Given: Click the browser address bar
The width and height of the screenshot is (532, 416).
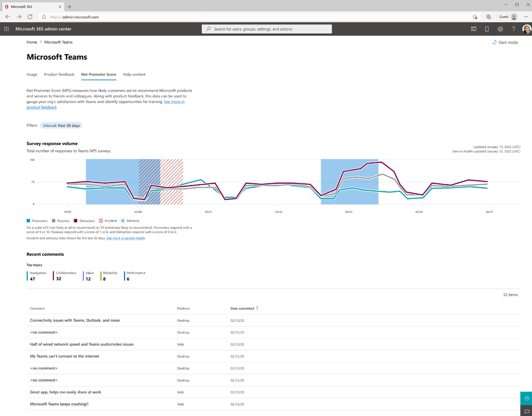Looking at the screenshot, I should (x=255, y=17).
